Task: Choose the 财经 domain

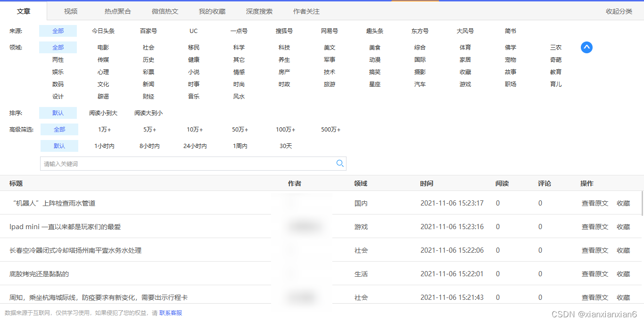Action: 149,97
